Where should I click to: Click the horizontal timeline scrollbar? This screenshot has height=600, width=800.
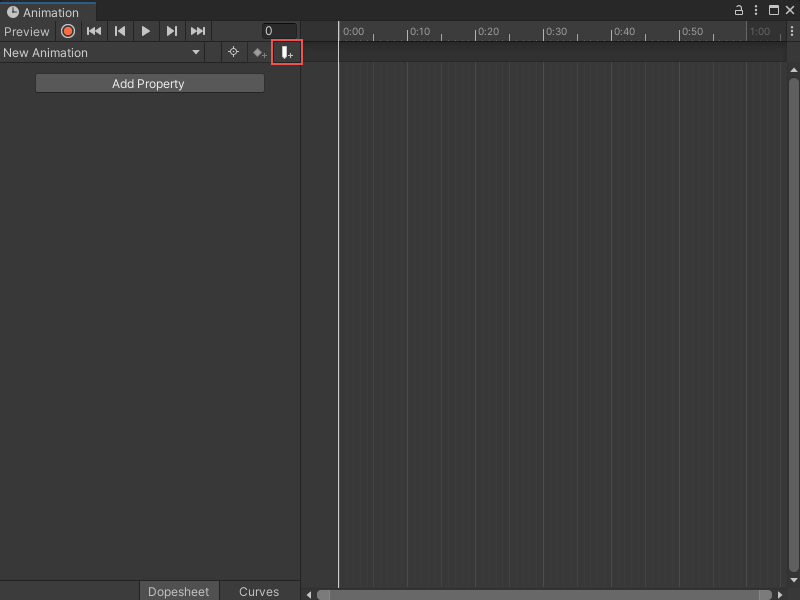click(x=545, y=594)
